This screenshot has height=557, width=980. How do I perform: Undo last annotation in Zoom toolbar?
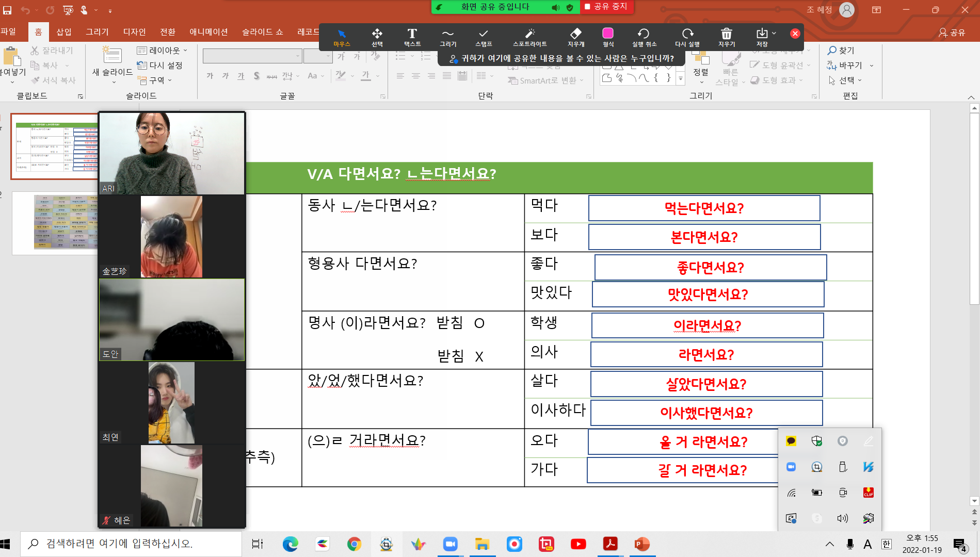(644, 37)
